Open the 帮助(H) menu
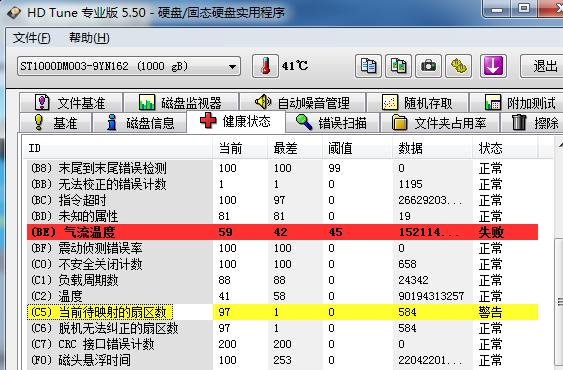563x370 pixels. (x=89, y=38)
